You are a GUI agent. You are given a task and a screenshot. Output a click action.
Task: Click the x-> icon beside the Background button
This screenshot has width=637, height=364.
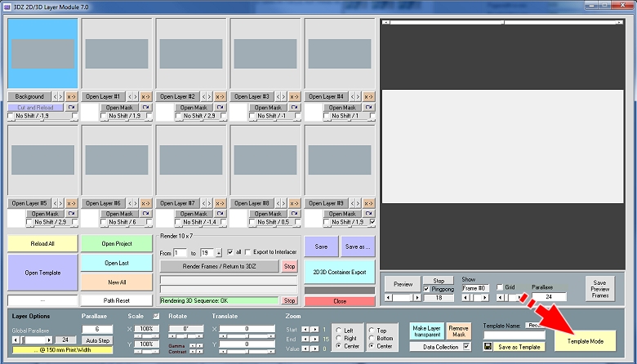[72, 96]
